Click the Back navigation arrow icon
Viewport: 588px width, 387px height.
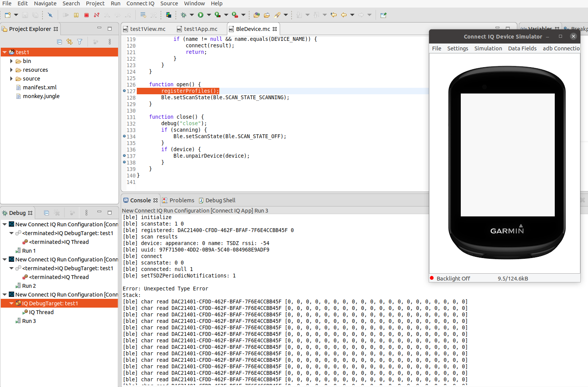point(344,15)
